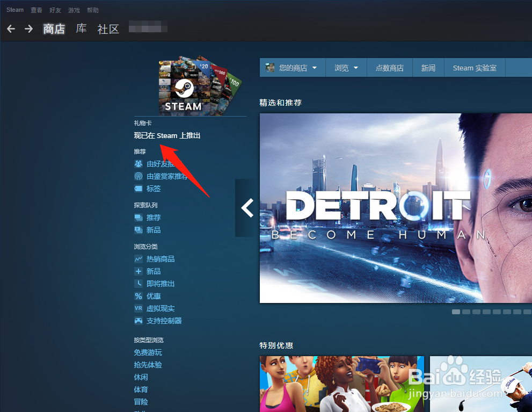Open the 点数商店 tab
532x412 pixels.
point(390,68)
